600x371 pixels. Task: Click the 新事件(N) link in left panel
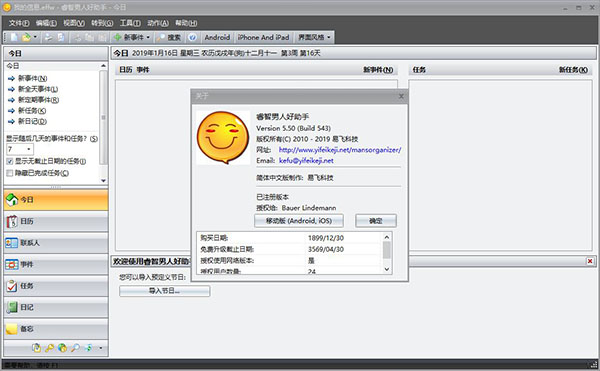(x=33, y=78)
